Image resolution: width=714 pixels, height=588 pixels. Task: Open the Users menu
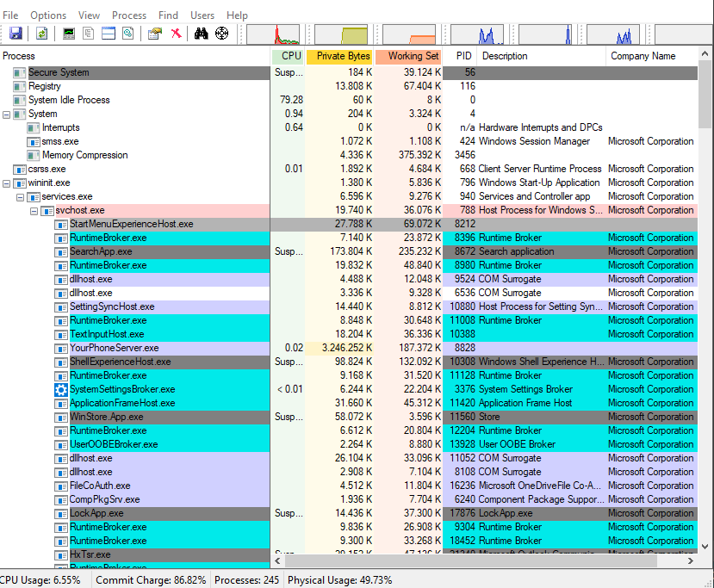[202, 15]
